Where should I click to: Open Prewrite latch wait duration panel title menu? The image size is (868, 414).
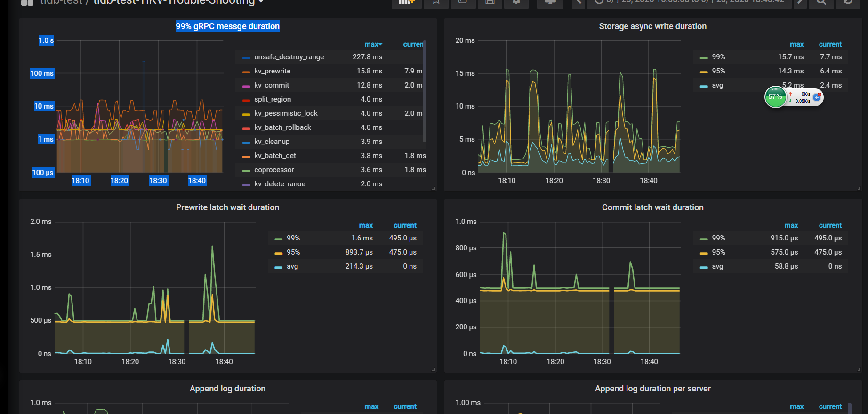tap(227, 207)
